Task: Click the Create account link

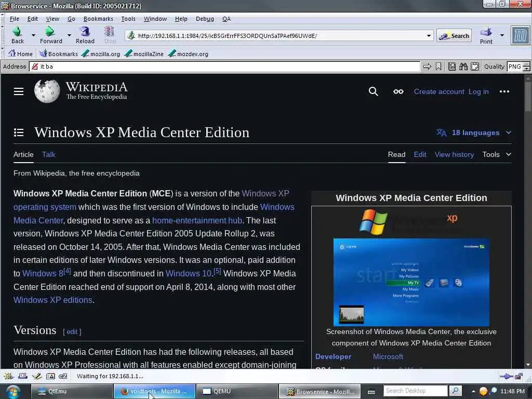Action: pos(439,91)
